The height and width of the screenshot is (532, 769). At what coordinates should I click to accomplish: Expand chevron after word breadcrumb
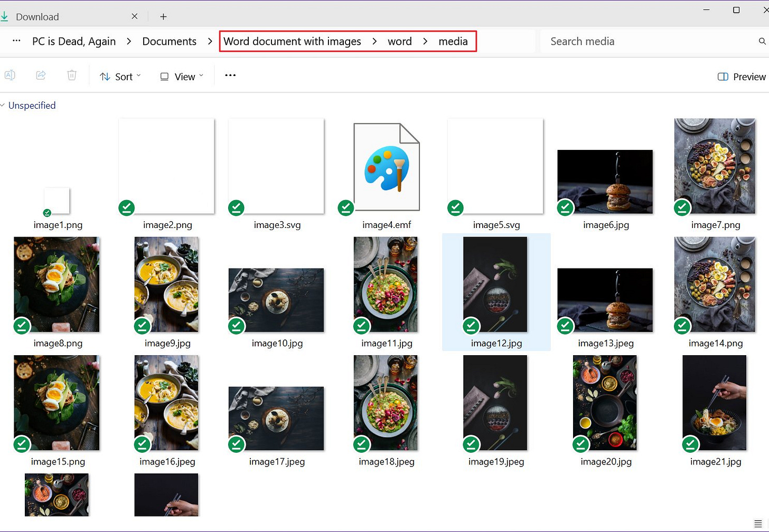click(425, 41)
